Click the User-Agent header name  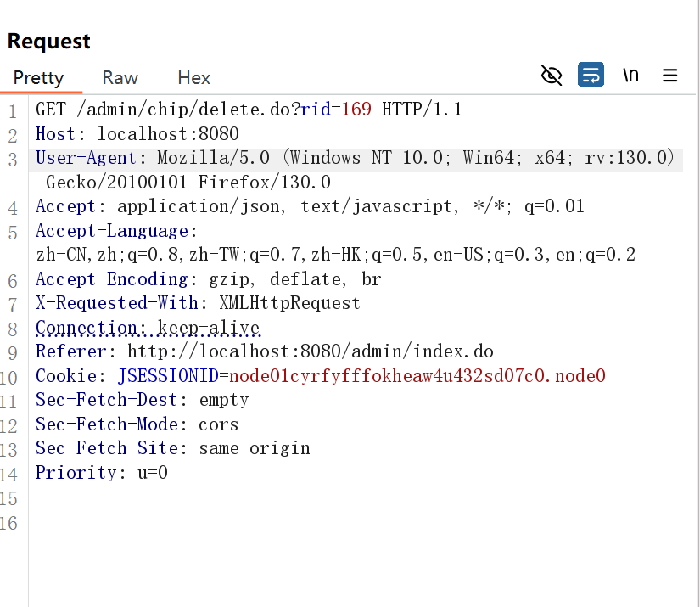(87, 158)
